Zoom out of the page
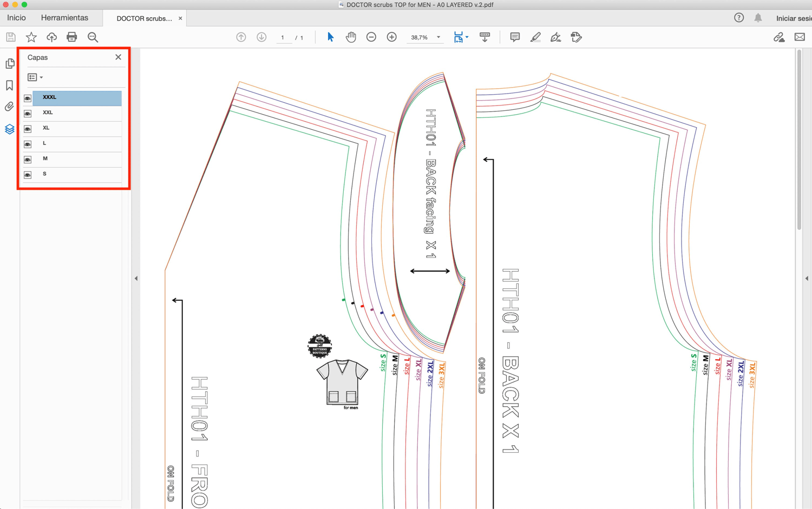This screenshot has height=509, width=812. [371, 37]
